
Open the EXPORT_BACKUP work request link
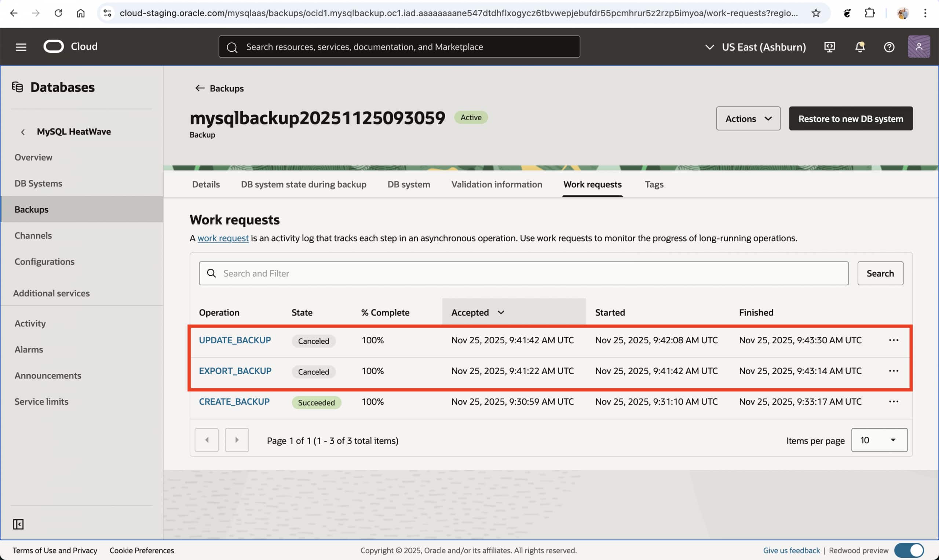(x=235, y=371)
